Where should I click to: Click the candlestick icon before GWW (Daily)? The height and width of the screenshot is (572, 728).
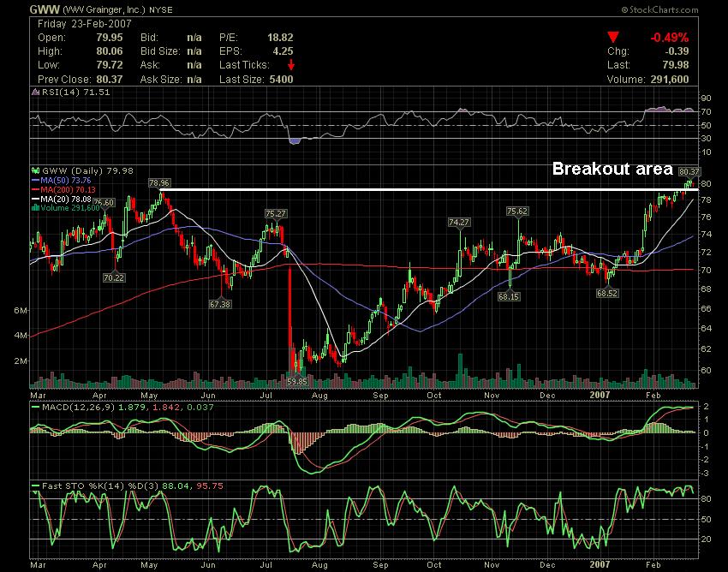click(35, 170)
